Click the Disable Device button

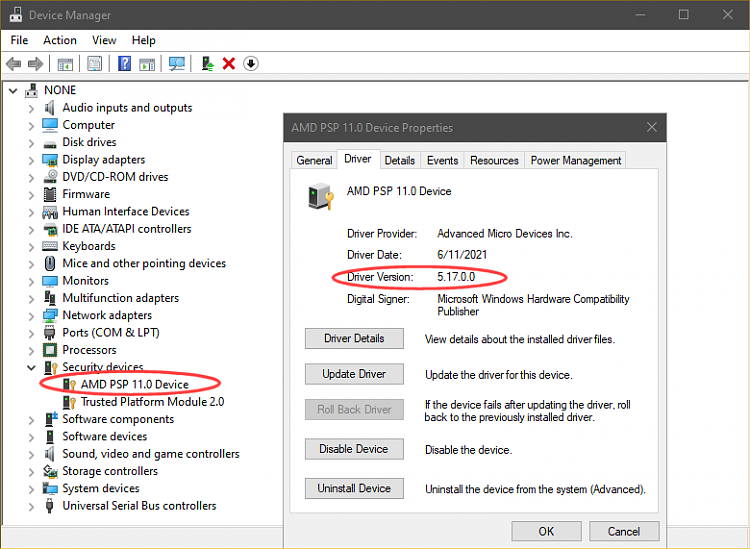point(354,449)
